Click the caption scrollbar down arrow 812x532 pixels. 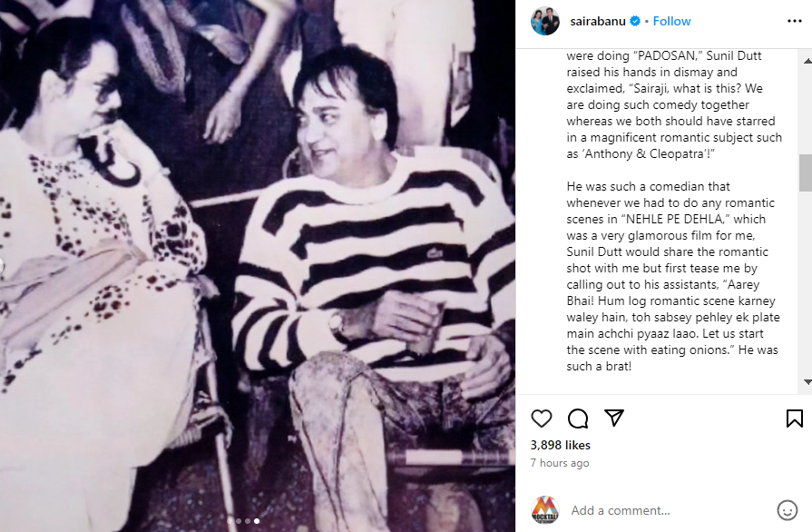[807, 382]
